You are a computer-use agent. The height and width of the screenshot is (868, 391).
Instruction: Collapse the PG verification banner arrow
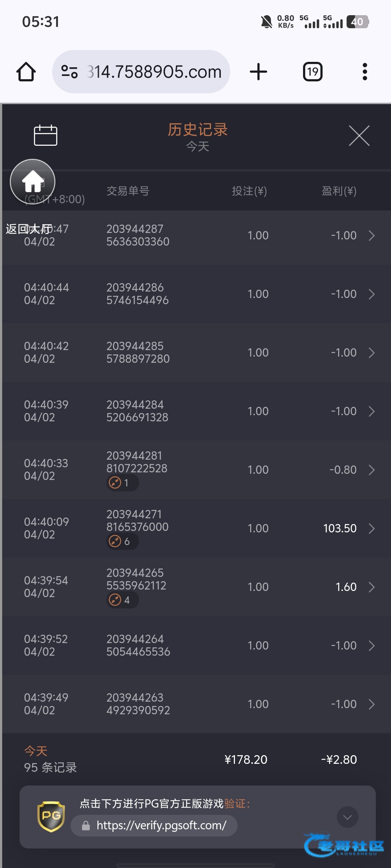click(x=347, y=817)
